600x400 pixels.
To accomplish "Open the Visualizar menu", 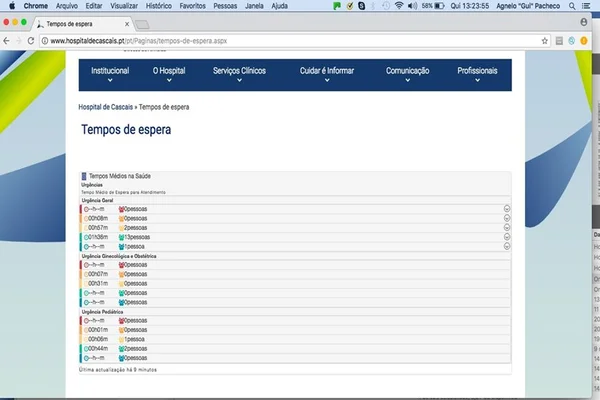I will 124,6.
